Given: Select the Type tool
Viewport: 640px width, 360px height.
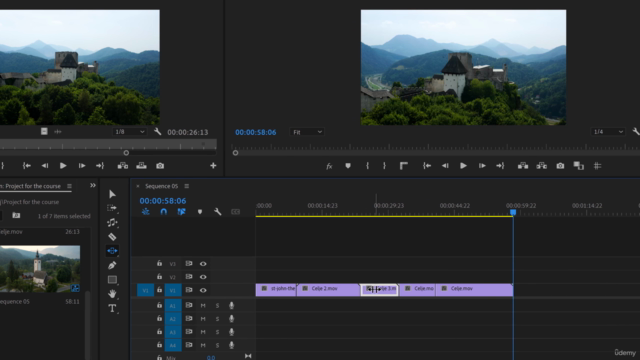Looking at the screenshot, I should click(112, 308).
